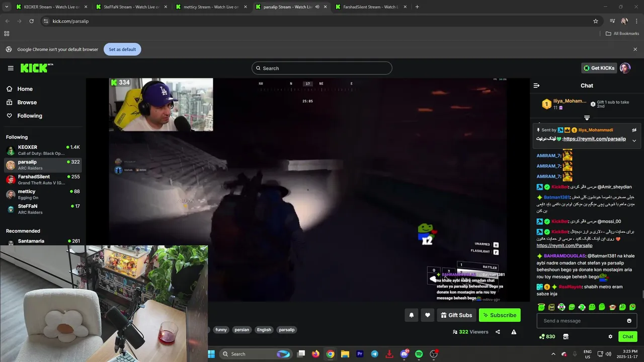Send message with green Chat button
This screenshot has height=362, width=644.
[x=628, y=337]
